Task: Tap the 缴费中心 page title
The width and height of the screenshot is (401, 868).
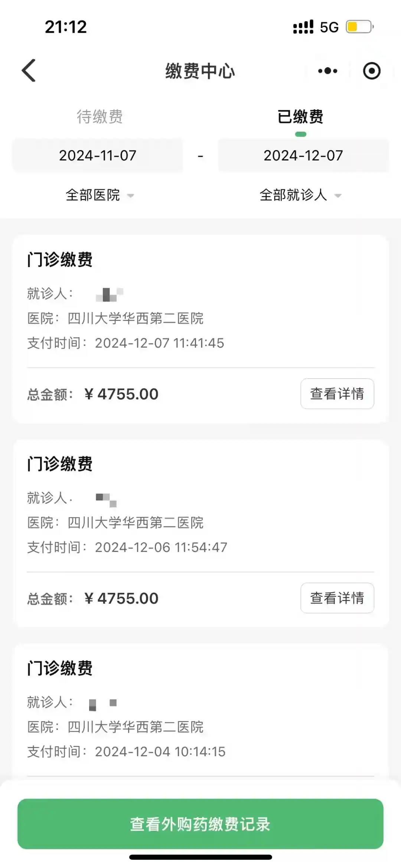Action: click(200, 71)
